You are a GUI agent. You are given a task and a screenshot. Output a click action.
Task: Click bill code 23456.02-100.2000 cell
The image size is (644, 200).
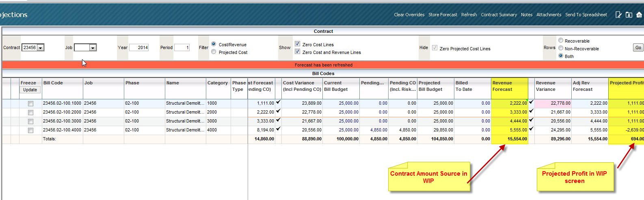click(62, 112)
